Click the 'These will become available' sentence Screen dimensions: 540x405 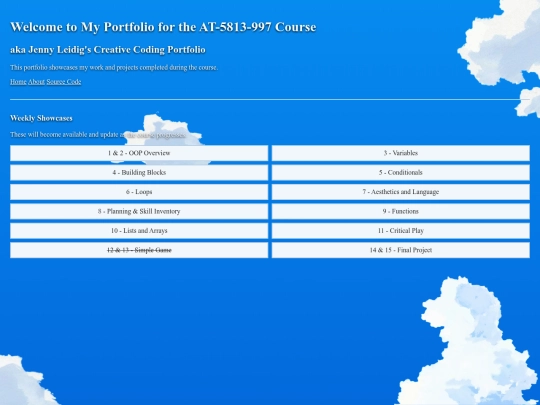98,135
